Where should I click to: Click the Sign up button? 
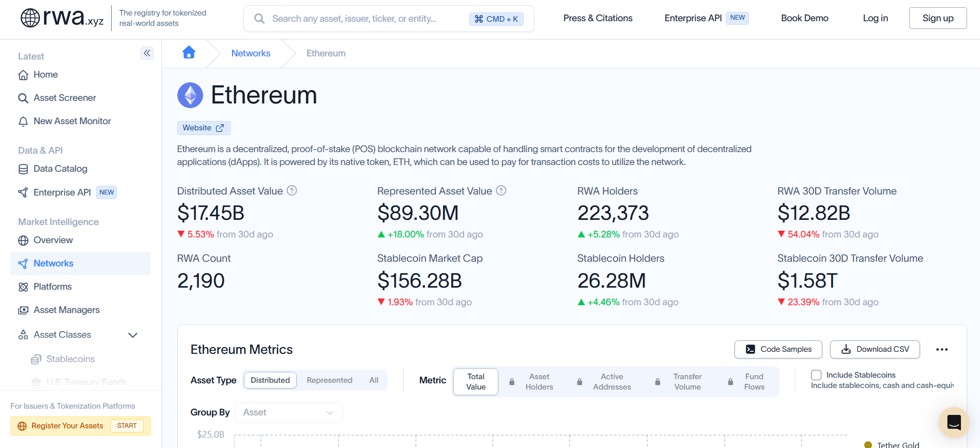coord(938,18)
